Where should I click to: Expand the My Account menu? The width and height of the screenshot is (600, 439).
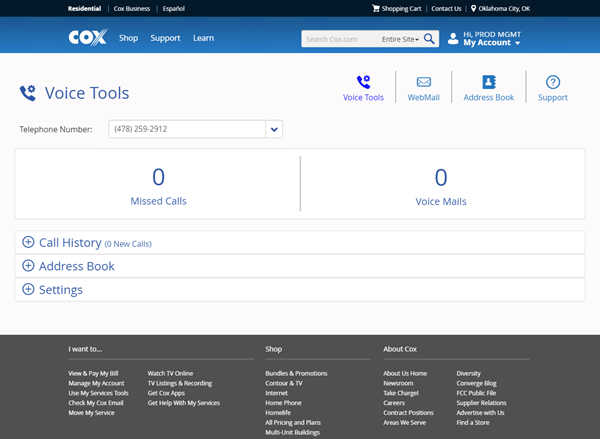pyautogui.click(x=492, y=42)
